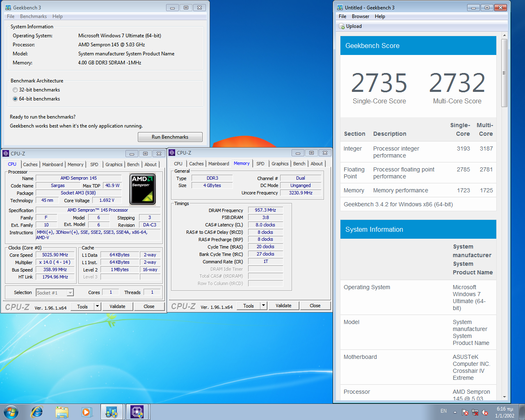Screen dimensions: 525x420
Task: Open Windows Start menu orb
Action: [11, 411]
